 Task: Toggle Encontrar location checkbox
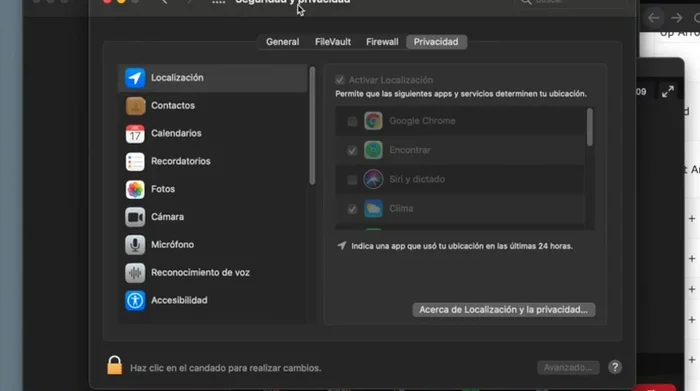(352, 150)
